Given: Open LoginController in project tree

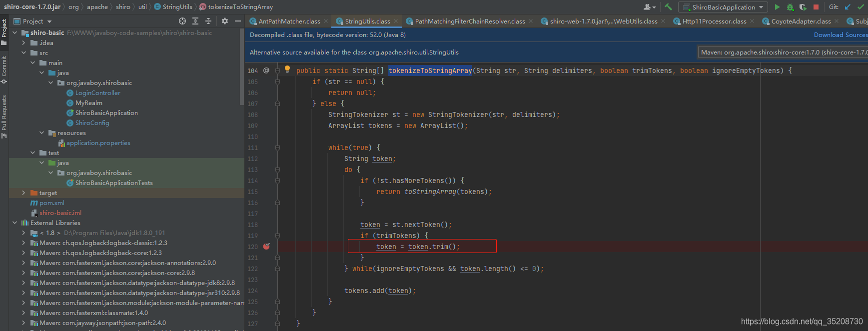Looking at the screenshot, I should 98,93.
